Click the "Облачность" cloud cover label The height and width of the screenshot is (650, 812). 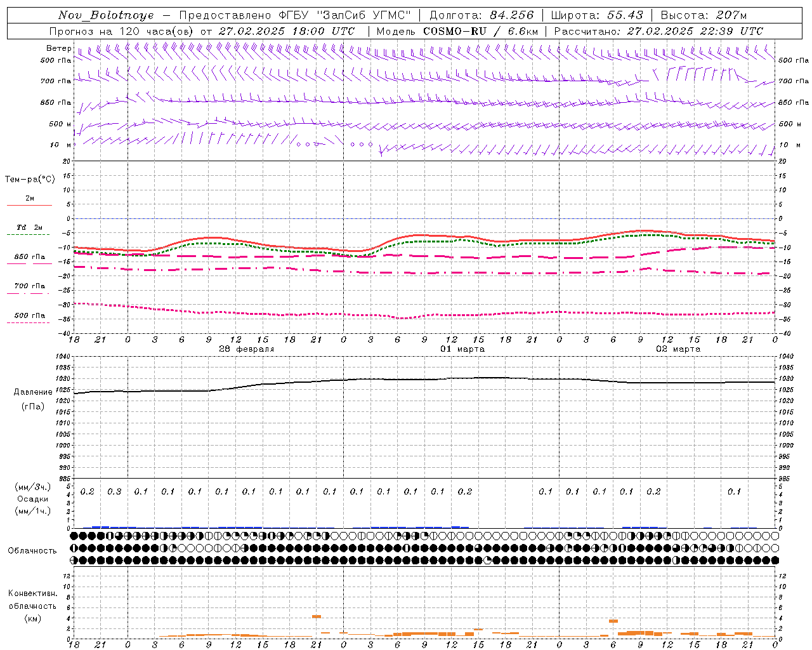point(32,550)
